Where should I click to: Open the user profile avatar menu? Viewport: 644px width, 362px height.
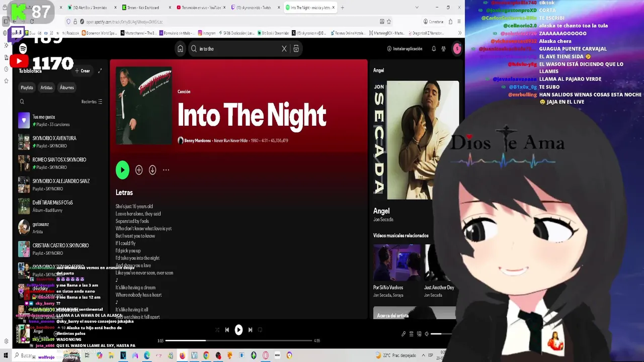point(457,49)
